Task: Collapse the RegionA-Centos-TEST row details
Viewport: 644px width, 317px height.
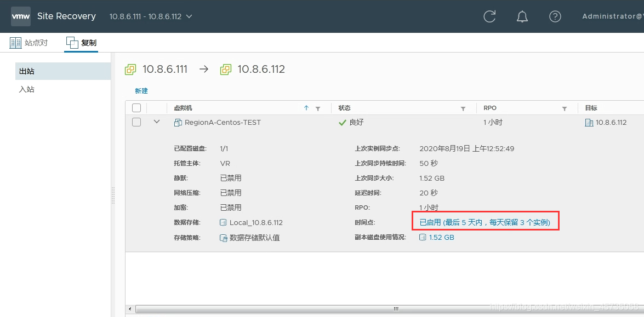Action: click(x=157, y=122)
